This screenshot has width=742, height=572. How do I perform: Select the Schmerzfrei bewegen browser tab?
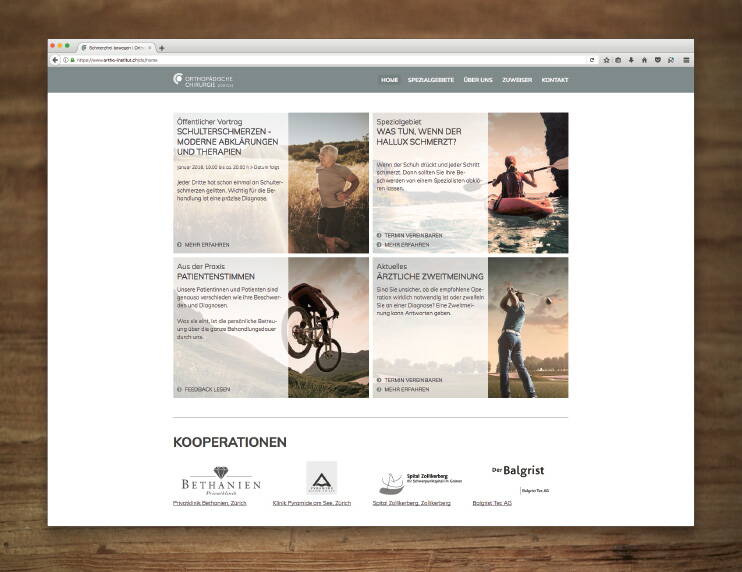coord(115,48)
